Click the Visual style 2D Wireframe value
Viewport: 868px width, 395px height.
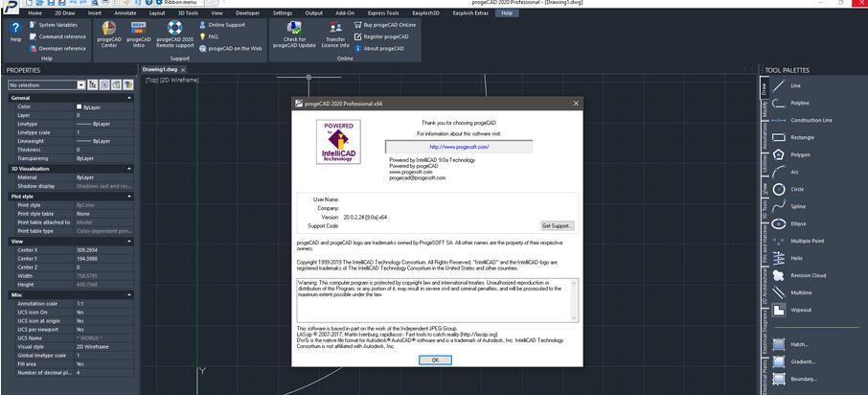(x=103, y=347)
